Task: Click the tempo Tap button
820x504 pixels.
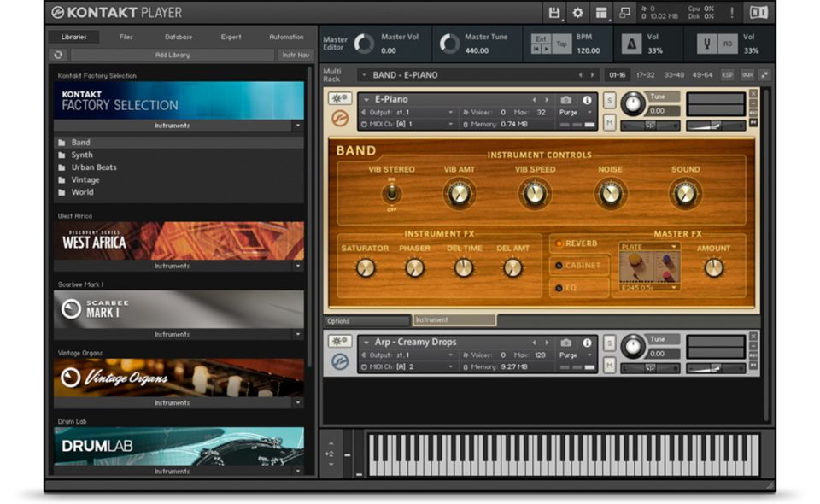Action: point(562,44)
